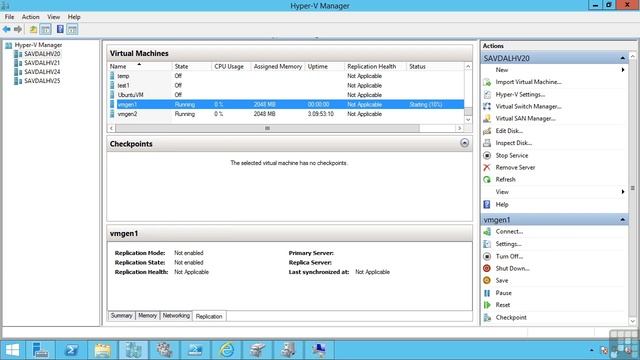Open Hyper-V Settings action

click(520, 94)
